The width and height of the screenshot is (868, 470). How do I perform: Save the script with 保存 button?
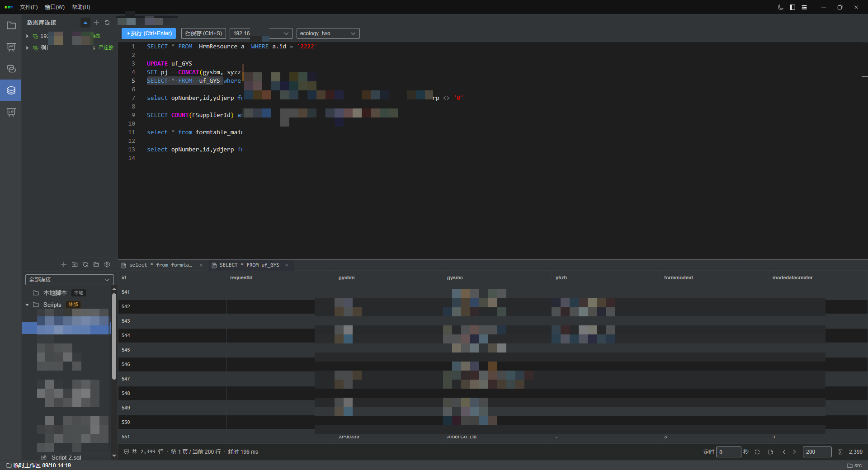203,33
